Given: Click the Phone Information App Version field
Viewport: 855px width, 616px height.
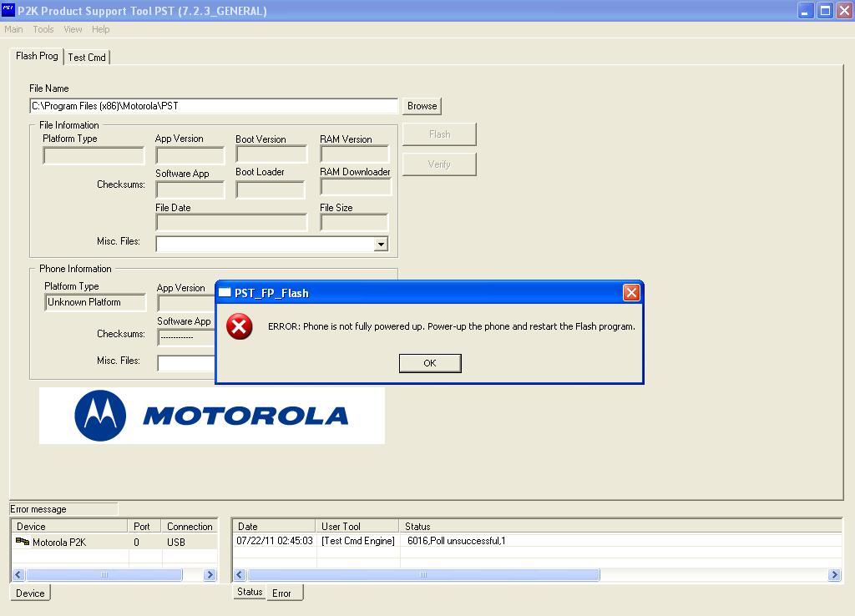Looking at the screenshot, I should pos(186,304).
